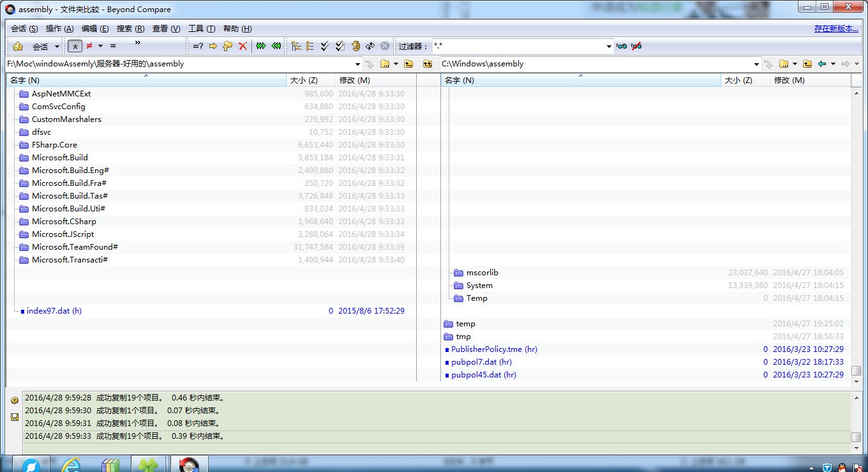Image resolution: width=868 pixels, height=472 pixels.
Task: Click the left path input field
Action: click(x=179, y=64)
